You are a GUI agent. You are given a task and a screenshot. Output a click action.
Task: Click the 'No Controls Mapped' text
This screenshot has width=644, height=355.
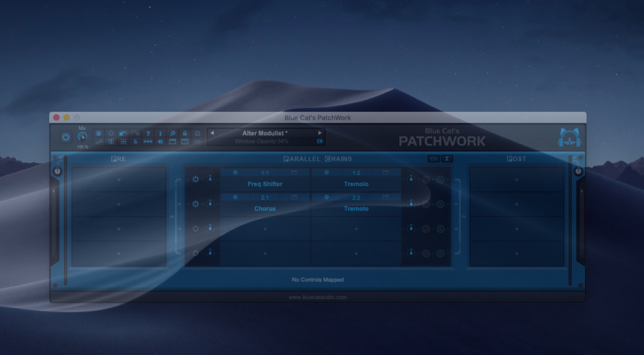pyautogui.click(x=318, y=280)
